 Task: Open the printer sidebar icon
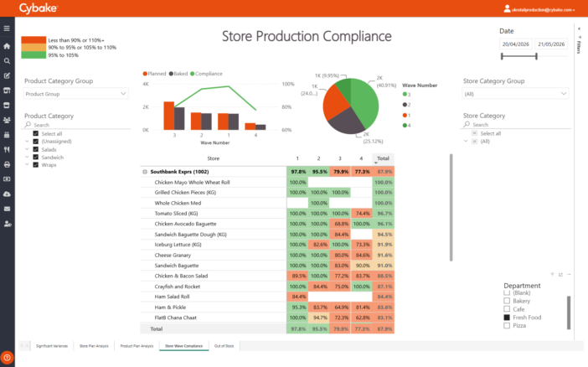pos(7,164)
